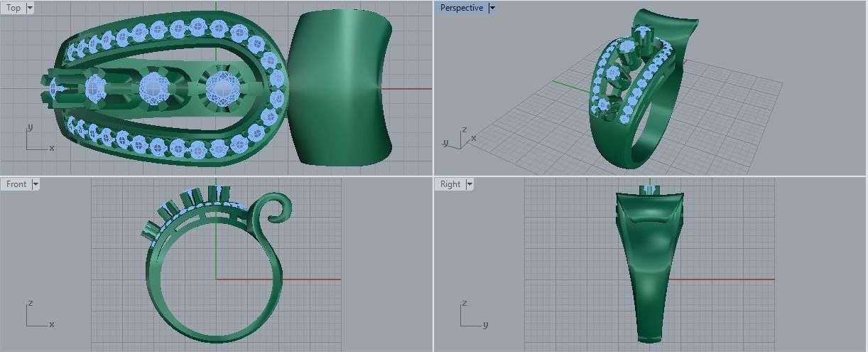Select the largest center gemstone in Top view

pos(222,89)
